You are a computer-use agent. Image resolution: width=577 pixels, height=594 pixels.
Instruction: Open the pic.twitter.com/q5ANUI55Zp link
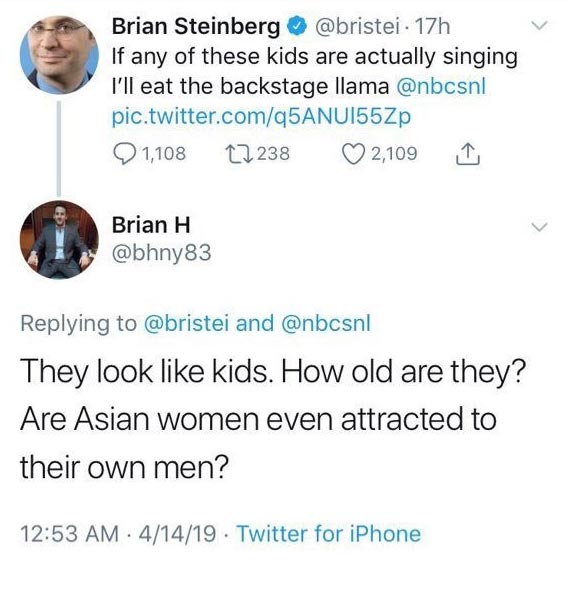click(x=261, y=117)
